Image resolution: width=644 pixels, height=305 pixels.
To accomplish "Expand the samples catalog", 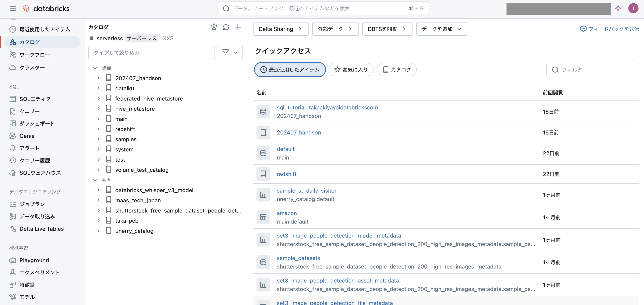I will [x=99, y=139].
